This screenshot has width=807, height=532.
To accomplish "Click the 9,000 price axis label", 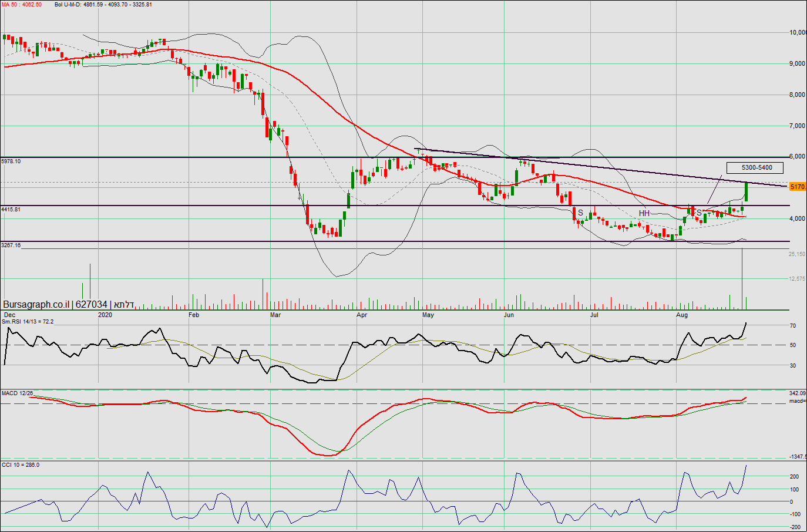I will point(798,63).
